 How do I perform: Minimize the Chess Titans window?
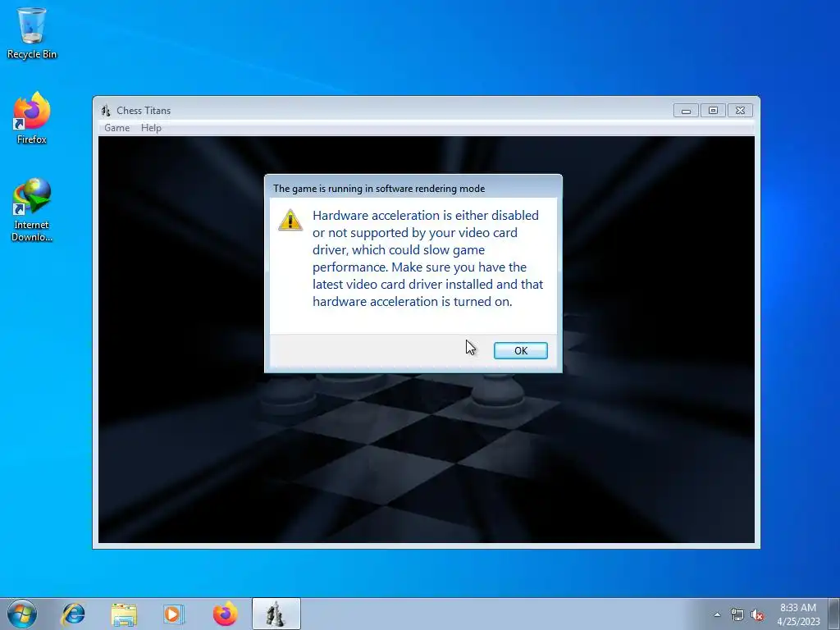686,111
